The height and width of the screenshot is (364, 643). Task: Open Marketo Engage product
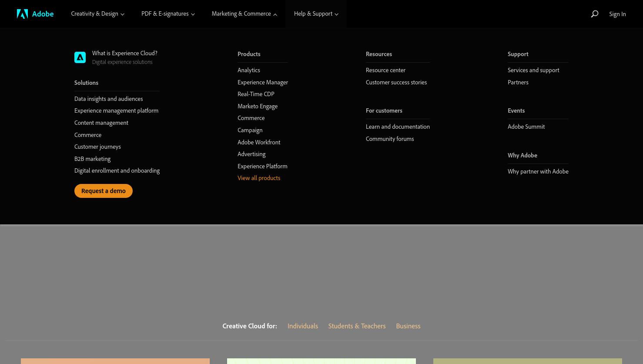(258, 106)
